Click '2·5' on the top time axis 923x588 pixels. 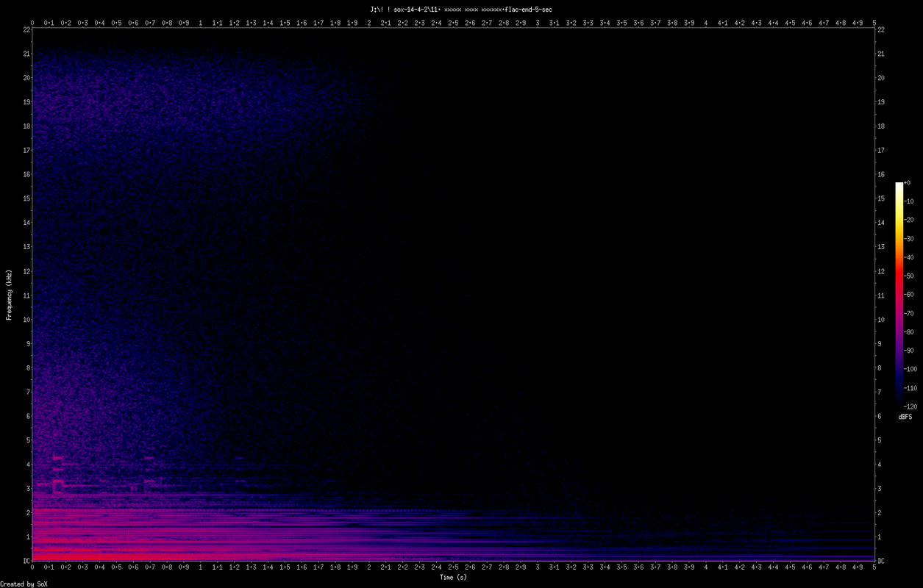453,23
